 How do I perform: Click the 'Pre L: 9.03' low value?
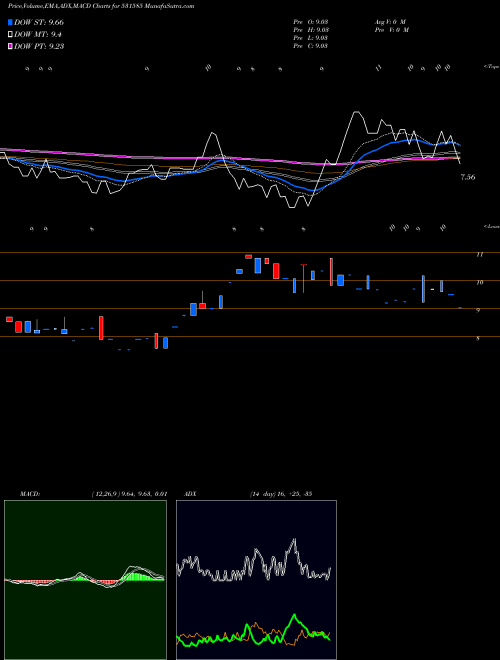311,38
